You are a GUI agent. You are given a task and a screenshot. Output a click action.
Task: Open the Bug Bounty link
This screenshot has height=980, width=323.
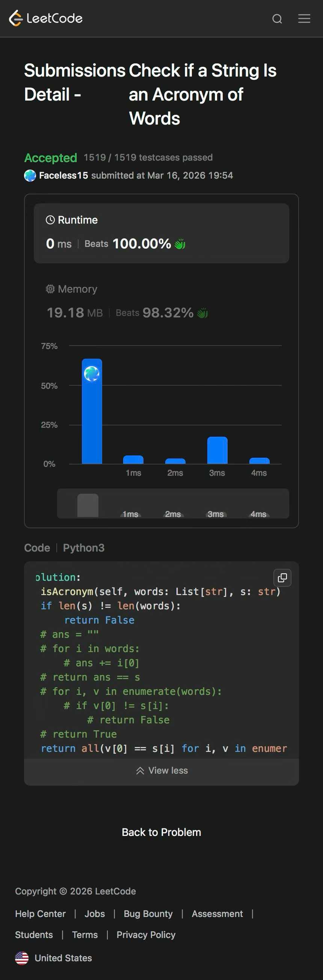148,914
